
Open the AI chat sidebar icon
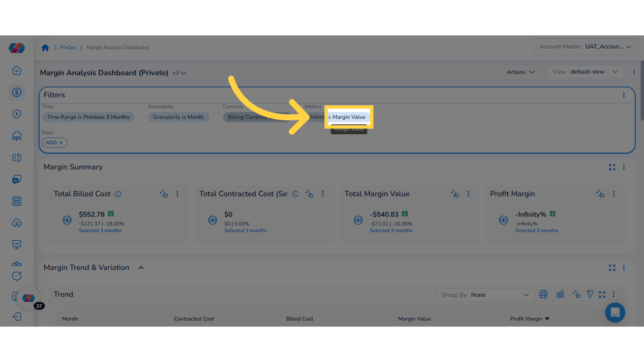coord(17,180)
